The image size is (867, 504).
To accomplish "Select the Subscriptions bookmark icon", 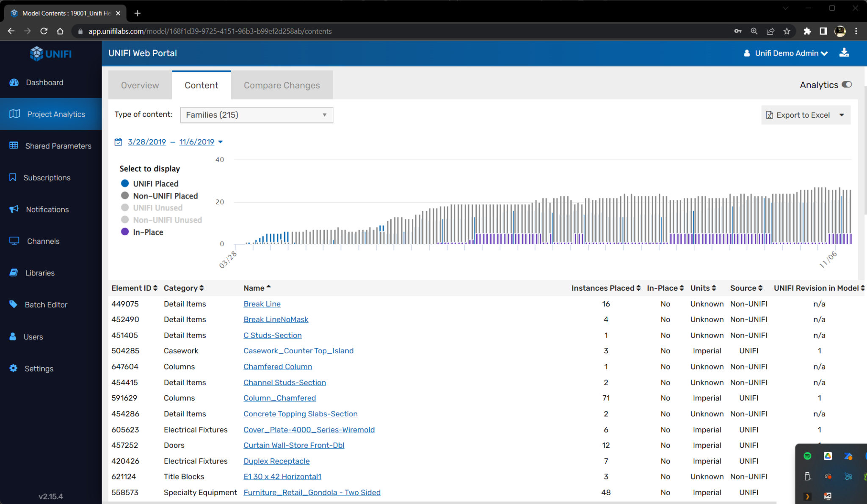I will pyautogui.click(x=47, y=177).
